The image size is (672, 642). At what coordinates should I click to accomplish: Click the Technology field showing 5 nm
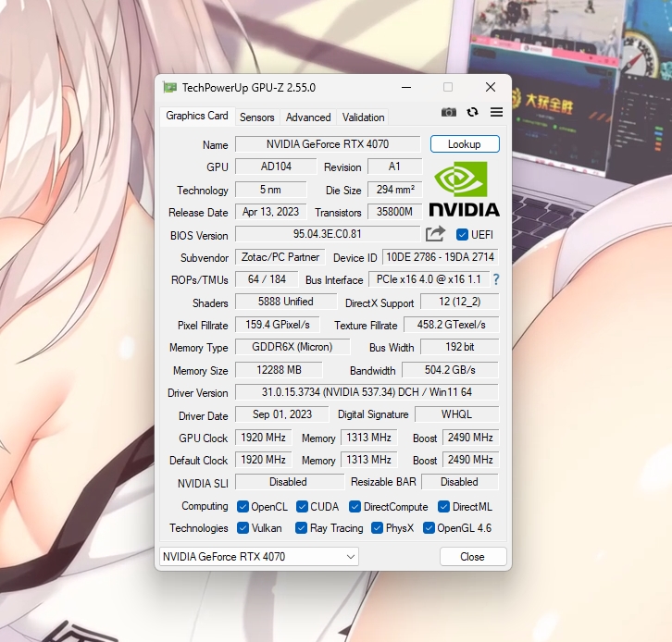click(271, 190)
